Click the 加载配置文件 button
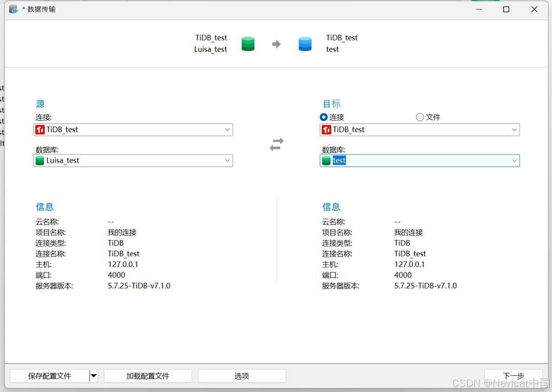 pos(148,376)
